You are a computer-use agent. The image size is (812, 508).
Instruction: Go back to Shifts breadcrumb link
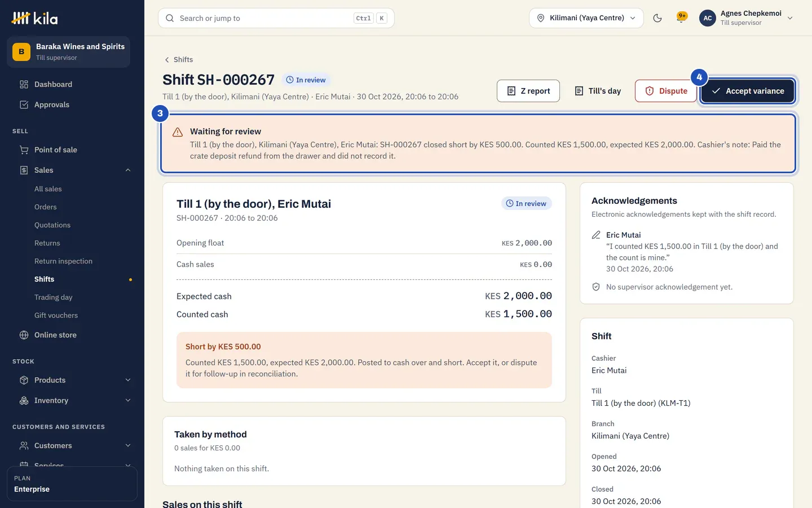[x=178, y=60]
